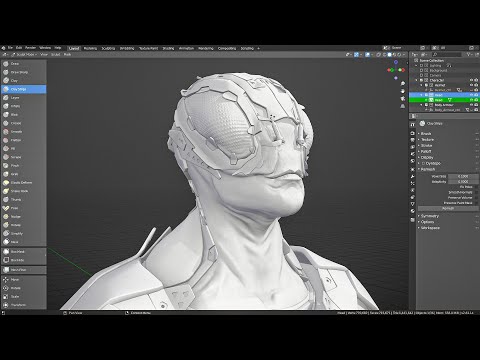Switch to the Sculpting workspace tab
Screen dimensions: 480x360
coord(108,48)
